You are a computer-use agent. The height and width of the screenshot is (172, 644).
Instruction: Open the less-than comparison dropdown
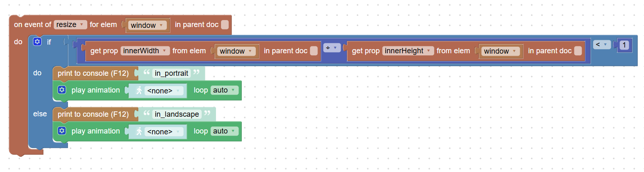602,44
